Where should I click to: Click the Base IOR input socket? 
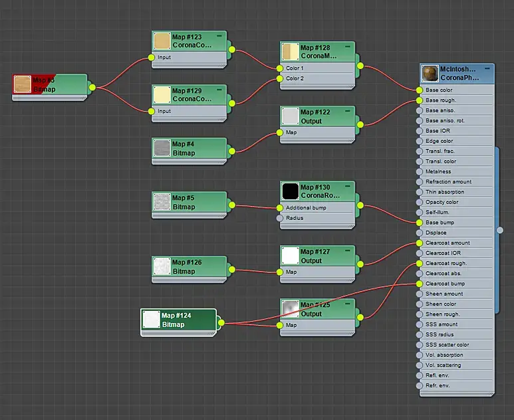click(420, 131)
